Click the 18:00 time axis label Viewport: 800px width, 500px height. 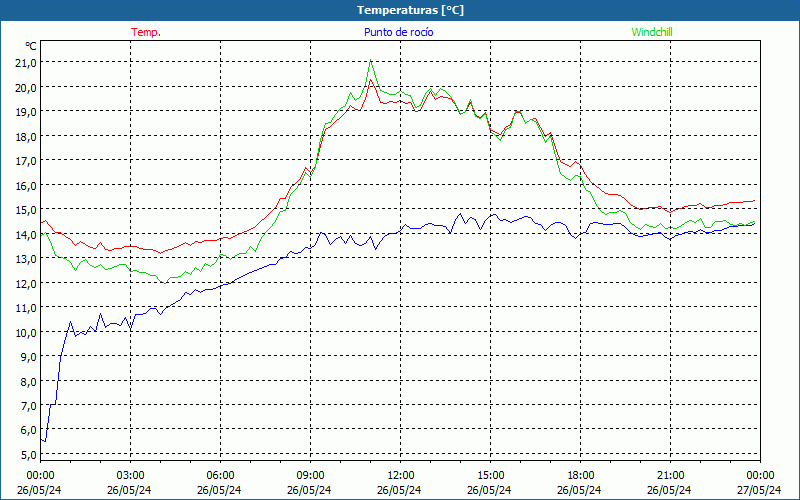point(580,475)
